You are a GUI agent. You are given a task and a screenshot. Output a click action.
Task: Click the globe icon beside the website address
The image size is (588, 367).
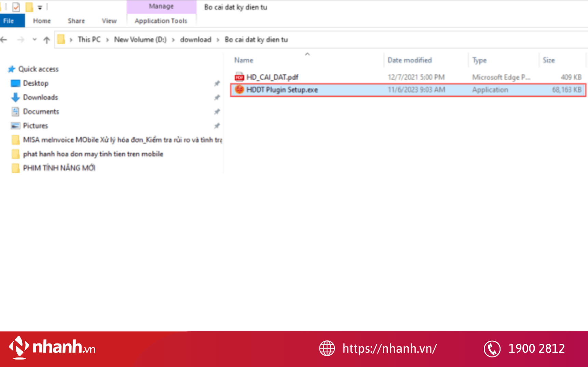click(327, 349)
